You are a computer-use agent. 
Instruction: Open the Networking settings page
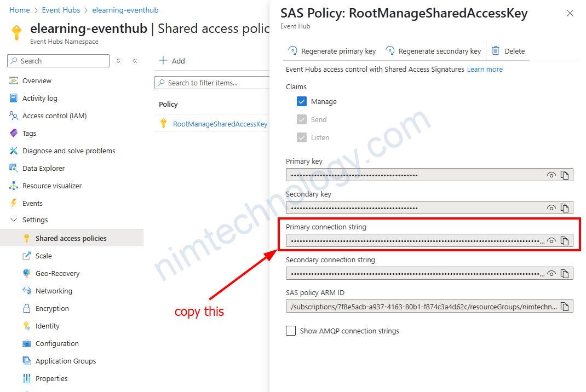point(54,291)
